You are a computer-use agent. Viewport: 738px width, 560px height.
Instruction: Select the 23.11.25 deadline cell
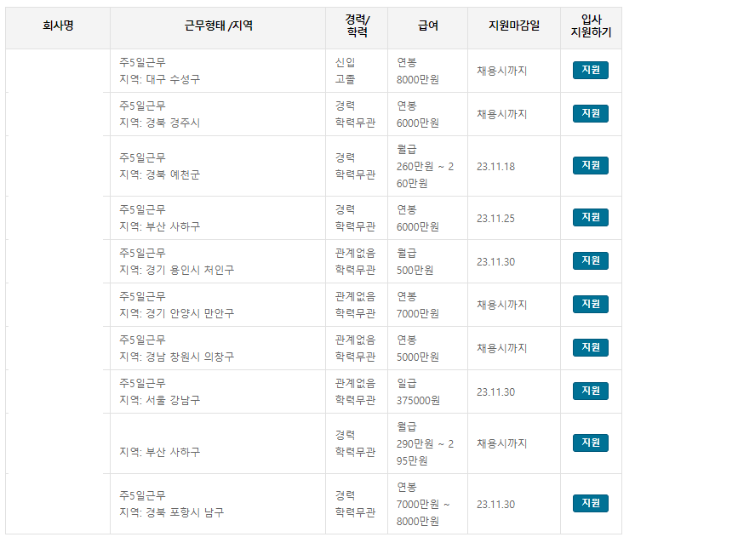(x=514, y=218)
